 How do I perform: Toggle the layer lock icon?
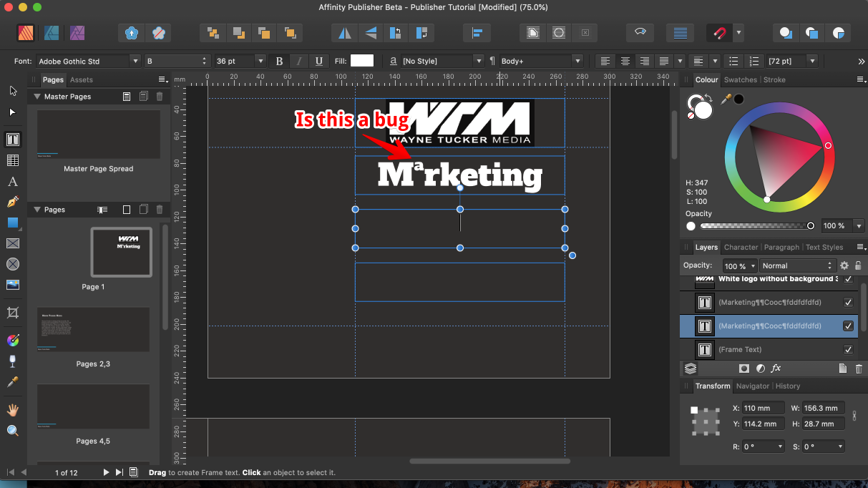point(858,265)
